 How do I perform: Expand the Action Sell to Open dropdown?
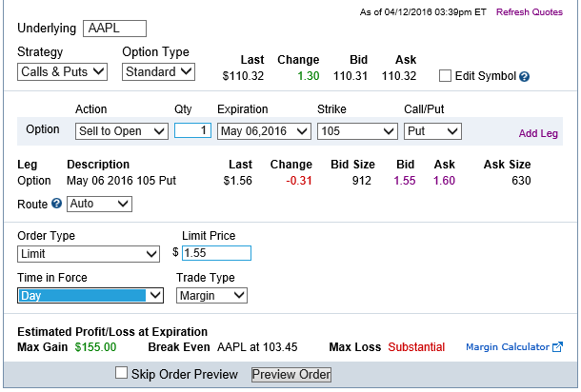click(x=122, y=131)
